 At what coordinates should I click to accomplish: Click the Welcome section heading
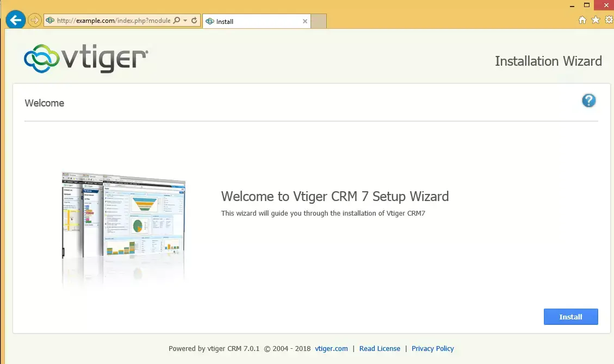pyautogui.click(x=44, y=103)
